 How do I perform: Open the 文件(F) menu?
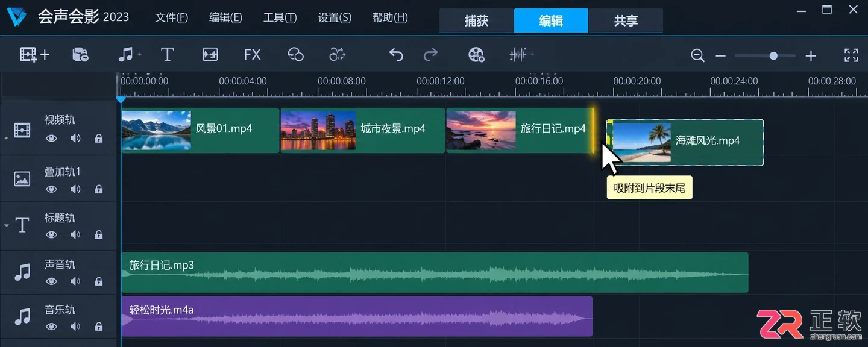172,17
